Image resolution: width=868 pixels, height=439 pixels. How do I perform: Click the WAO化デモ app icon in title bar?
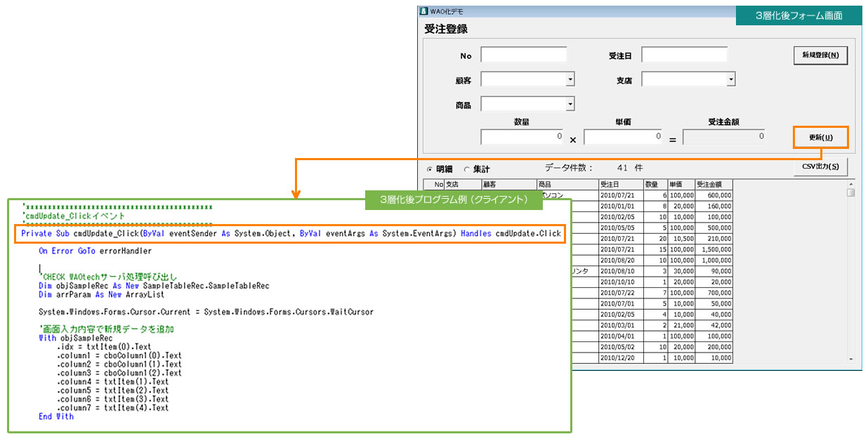423,11
